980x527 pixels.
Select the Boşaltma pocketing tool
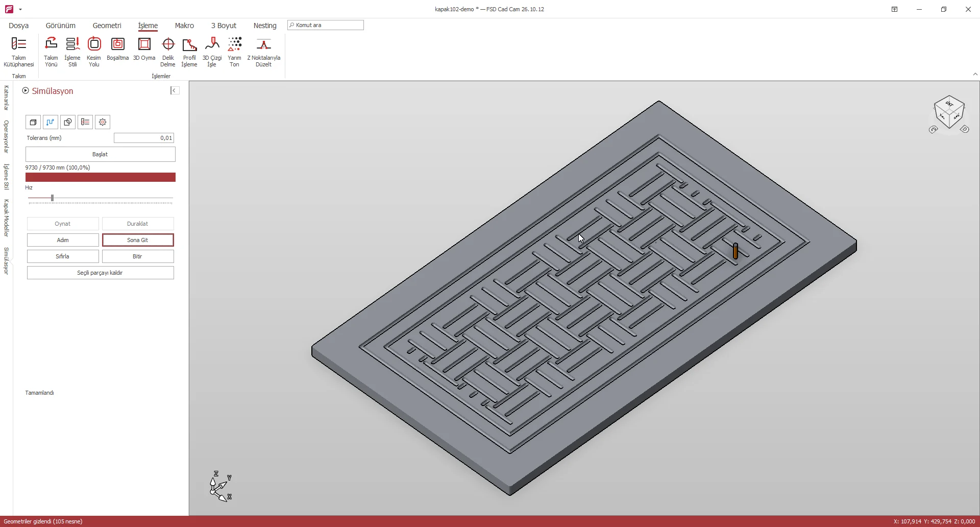point(117,49)
